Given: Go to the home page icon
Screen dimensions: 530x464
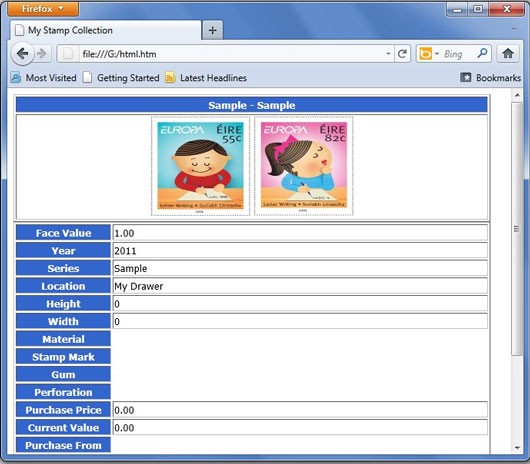Looking at the screenshot, I should (x=508, y=53).
